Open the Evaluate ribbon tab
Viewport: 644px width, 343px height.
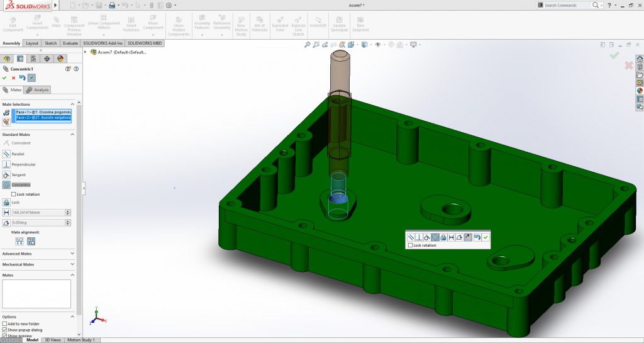click(70, 43)
